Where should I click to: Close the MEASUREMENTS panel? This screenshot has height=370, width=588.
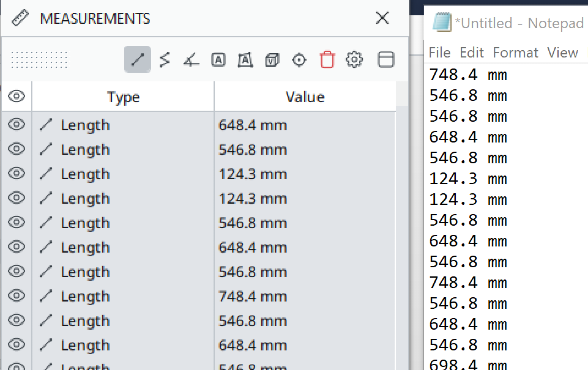pos(382,18)
